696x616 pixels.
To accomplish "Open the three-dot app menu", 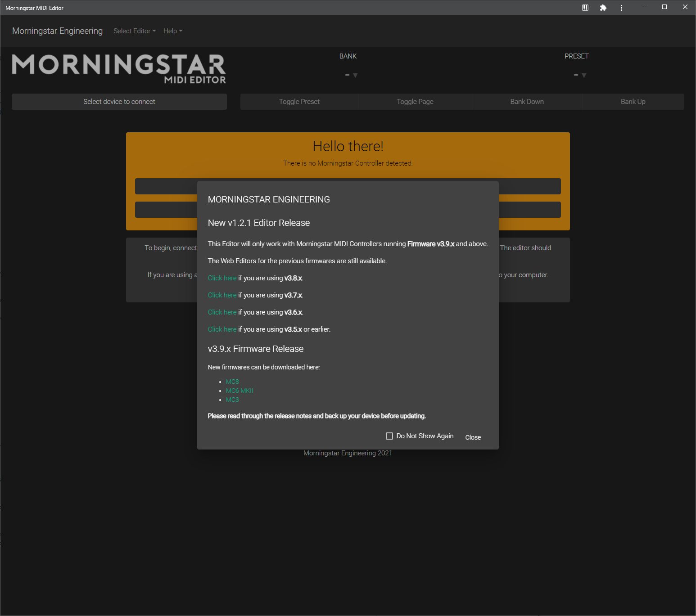I will click(621, 8).
